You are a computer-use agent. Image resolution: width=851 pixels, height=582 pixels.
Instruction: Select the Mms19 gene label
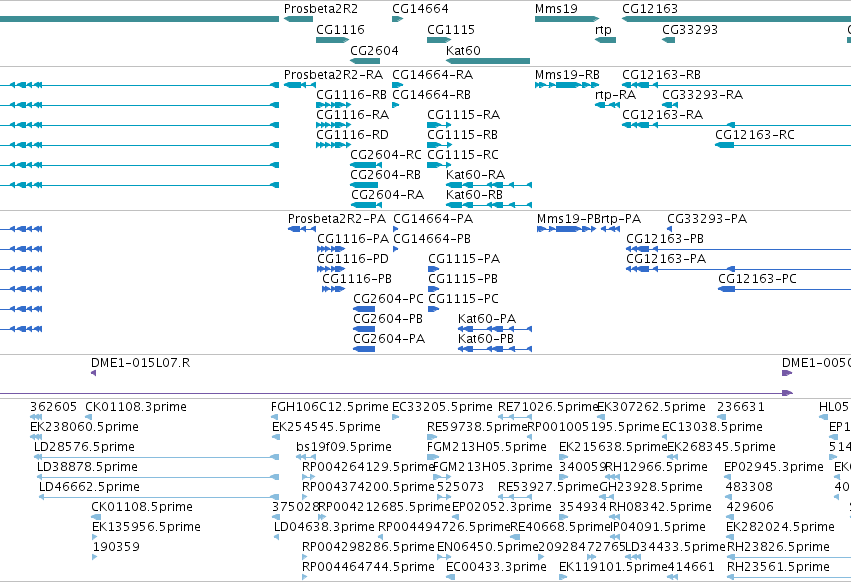(556, 9)
